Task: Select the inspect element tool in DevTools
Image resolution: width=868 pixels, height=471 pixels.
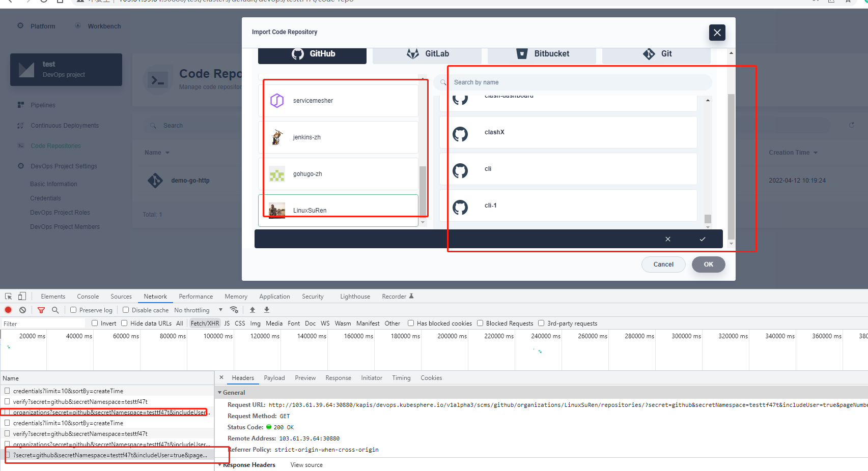Action: 8,296
